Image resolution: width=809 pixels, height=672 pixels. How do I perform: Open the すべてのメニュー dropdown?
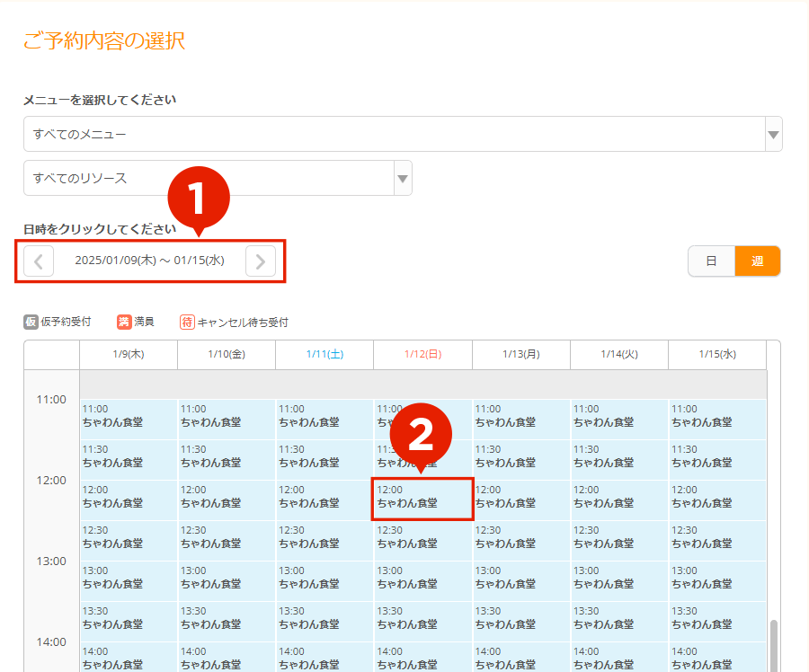(x=394, y=134)
